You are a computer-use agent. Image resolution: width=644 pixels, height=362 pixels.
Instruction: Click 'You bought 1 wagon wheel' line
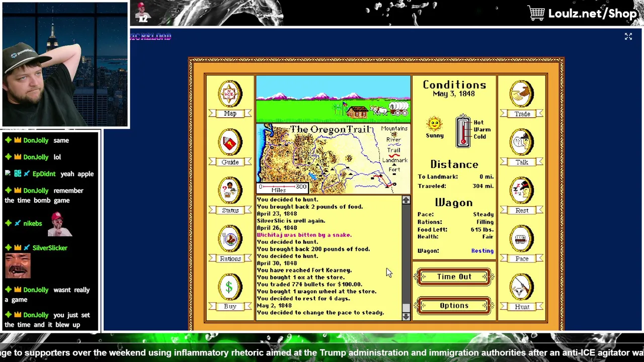pyautogui.click(x=316, y=291)
